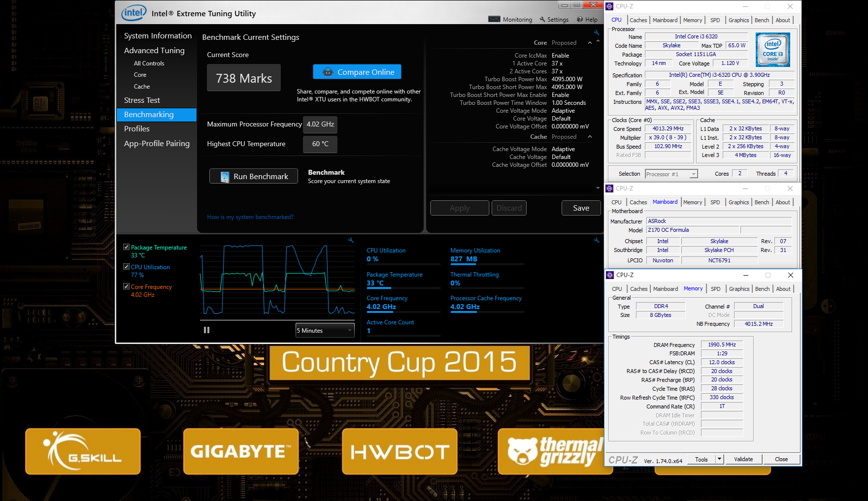Click the Discard button
The height and width of the screenshot is (501, 868).
click(x=509, y=208)
